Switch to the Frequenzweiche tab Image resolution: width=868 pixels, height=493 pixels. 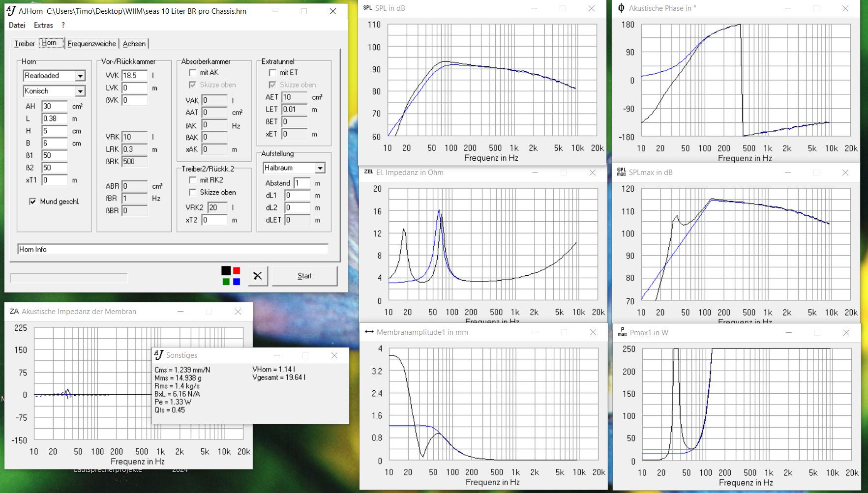(x=91, y=44)
